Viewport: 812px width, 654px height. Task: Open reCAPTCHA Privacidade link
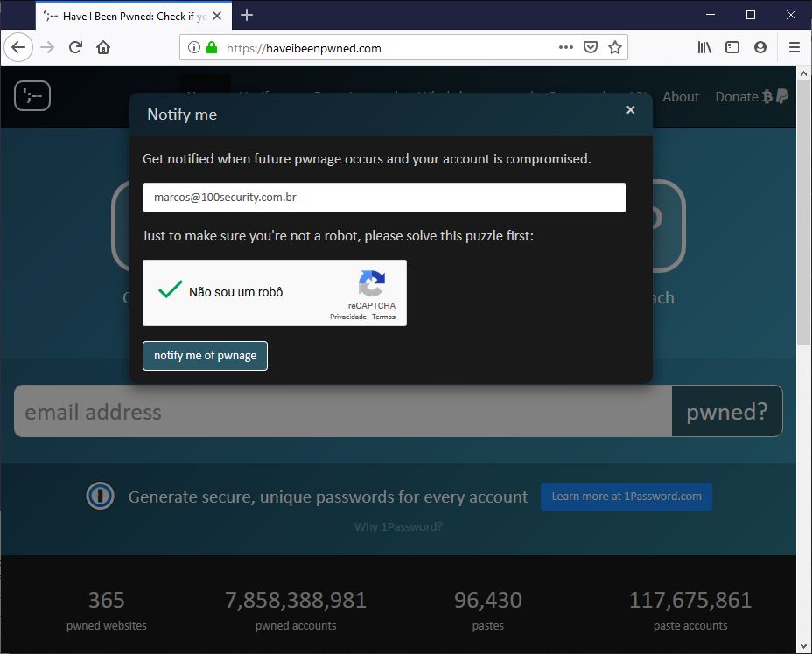[348, 317]
